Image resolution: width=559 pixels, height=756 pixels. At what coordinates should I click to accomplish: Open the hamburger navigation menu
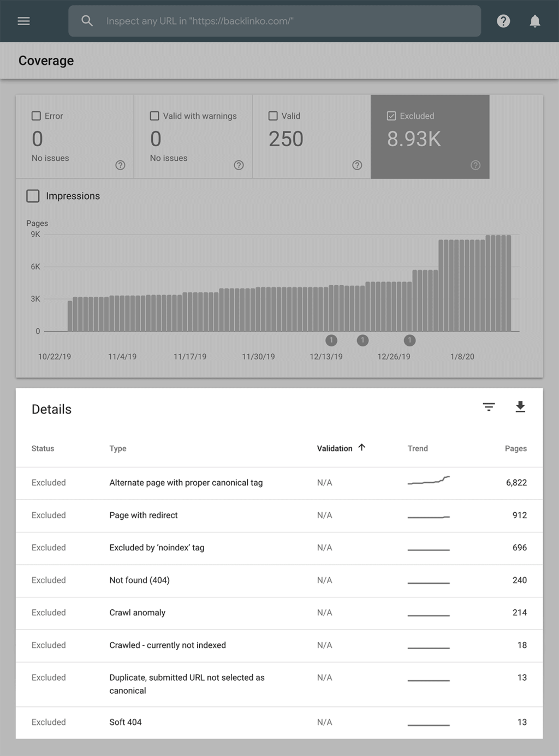pyautogui.click(x=23, y=21)
